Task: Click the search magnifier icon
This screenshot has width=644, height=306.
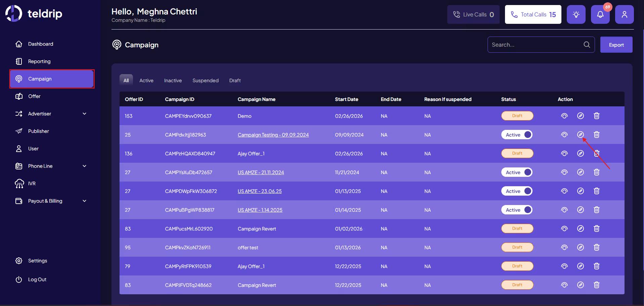Action: (587, 45)
